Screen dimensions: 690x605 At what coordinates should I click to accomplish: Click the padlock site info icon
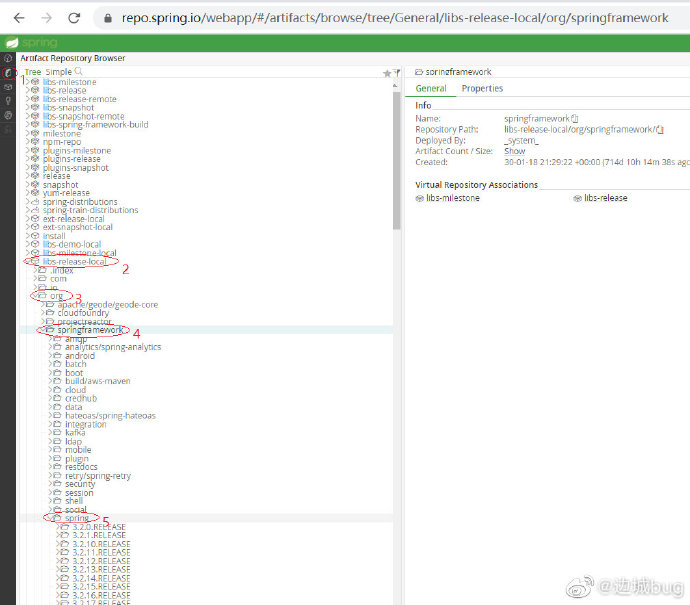coord(108,18)
